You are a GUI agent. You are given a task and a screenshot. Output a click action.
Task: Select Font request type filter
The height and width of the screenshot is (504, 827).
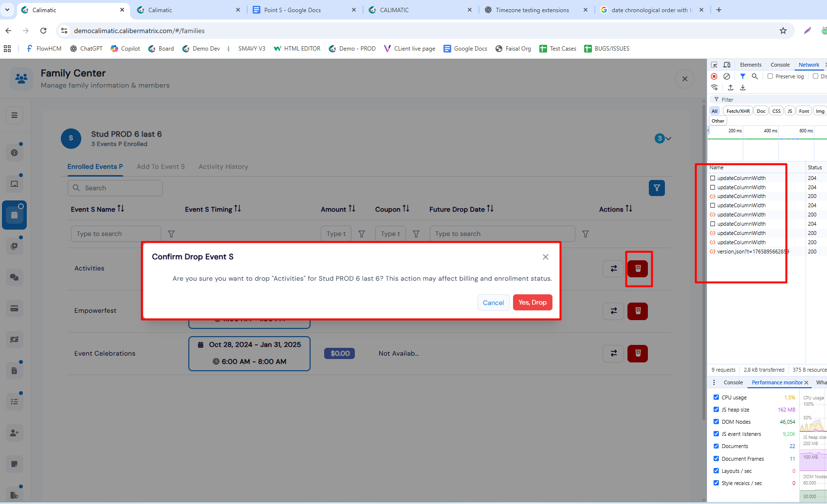804,111
